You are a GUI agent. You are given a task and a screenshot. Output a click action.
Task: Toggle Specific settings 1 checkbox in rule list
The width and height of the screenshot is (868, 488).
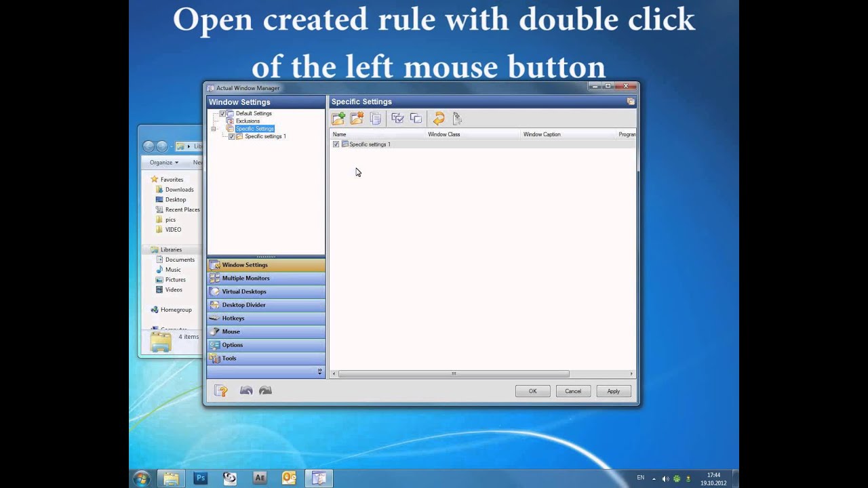tap(336, 144)
